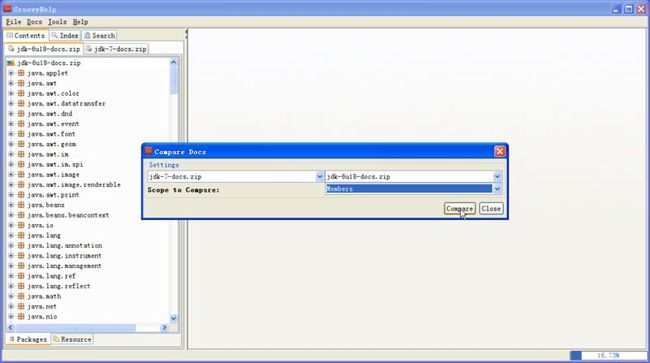Click the java.awt.im.spi package icon
Image resolution: width=650 pixels, height=363 pixels.
[21, 165]
